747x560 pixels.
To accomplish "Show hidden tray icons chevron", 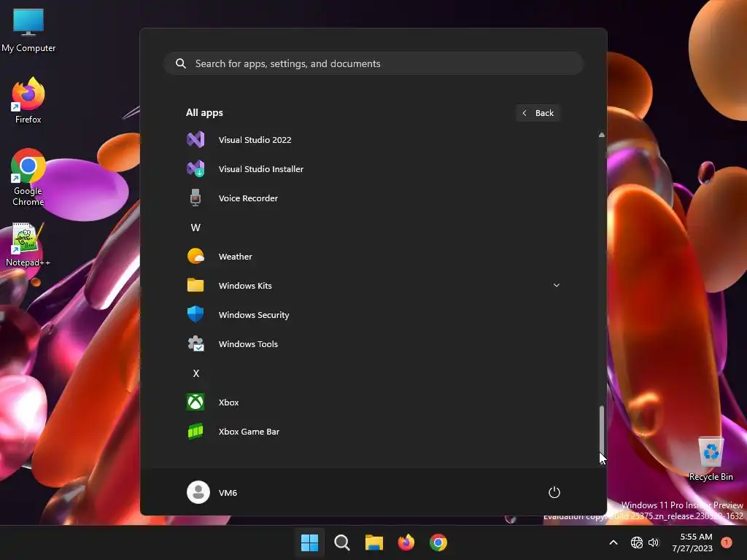I will [614, 542].
